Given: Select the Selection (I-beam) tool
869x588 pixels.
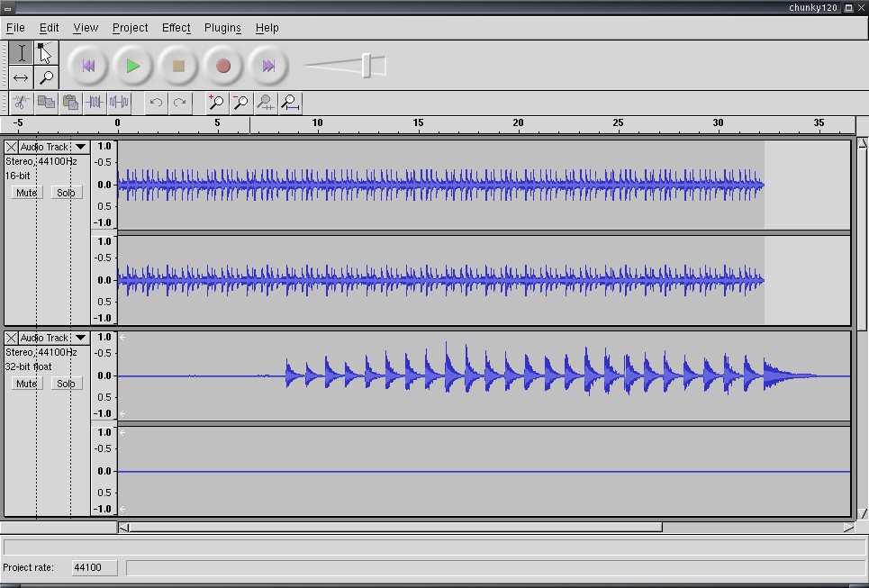Looking at the screenshot, I should coord(22,53).
